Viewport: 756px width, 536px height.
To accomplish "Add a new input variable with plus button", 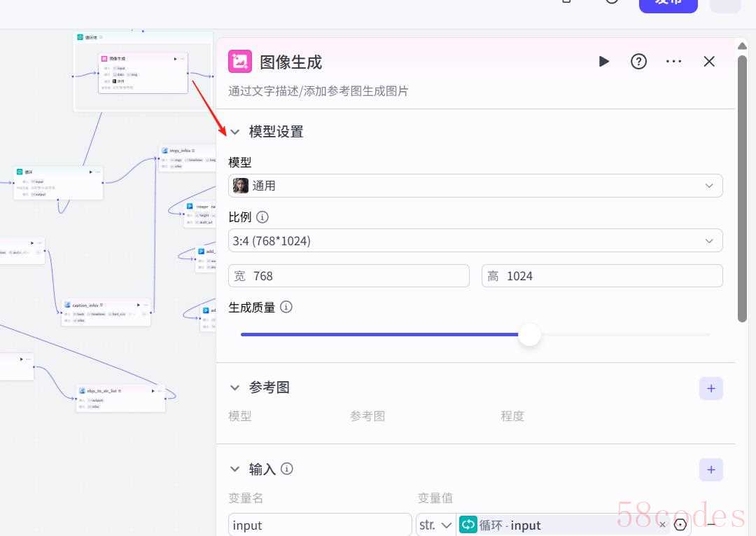I will [710, 469].
